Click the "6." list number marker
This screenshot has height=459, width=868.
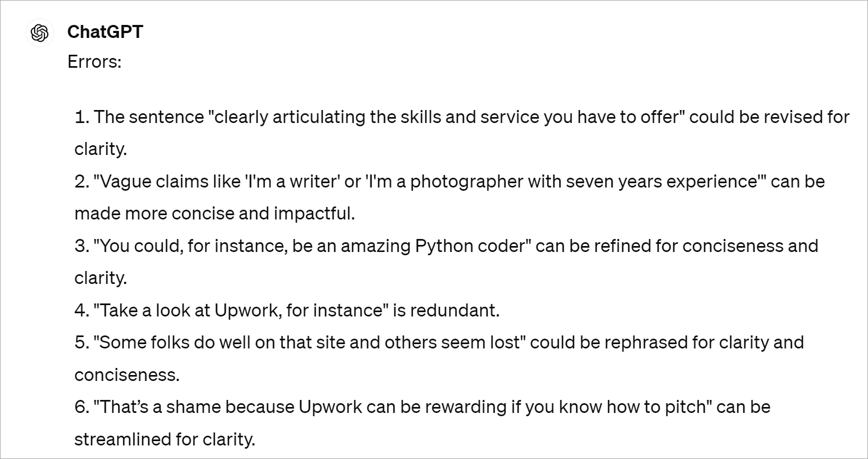click(81, 407)
